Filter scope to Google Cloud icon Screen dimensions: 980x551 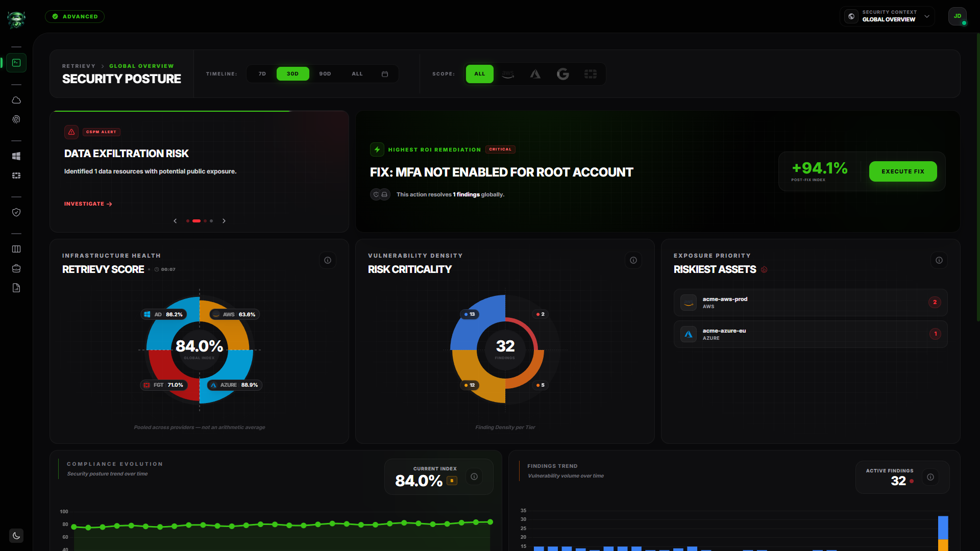(x=562, y=74)
